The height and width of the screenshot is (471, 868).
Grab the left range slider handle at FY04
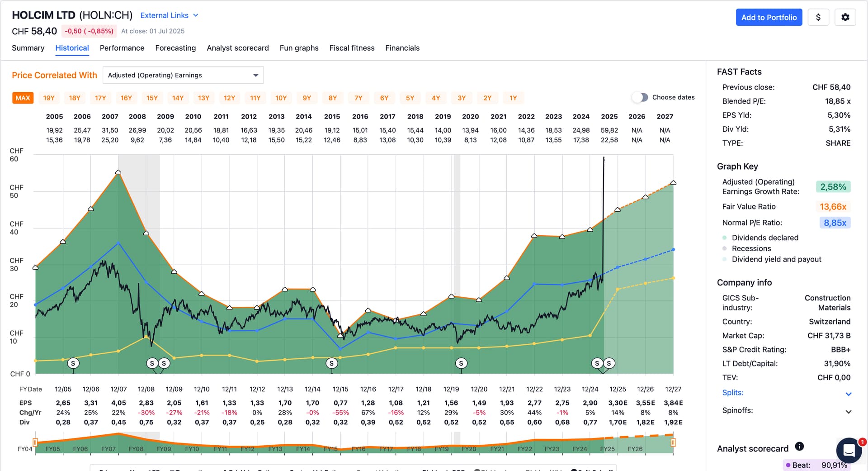click(x=35, y=442)
